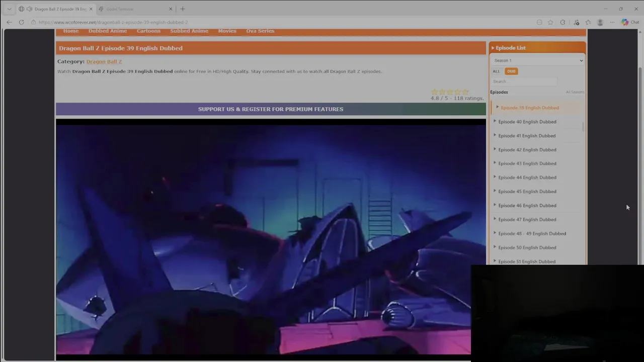
Task: Close the Dragon Ball Z Episode 39 tab
Action: pyautogui.click(x=91, y=9)
